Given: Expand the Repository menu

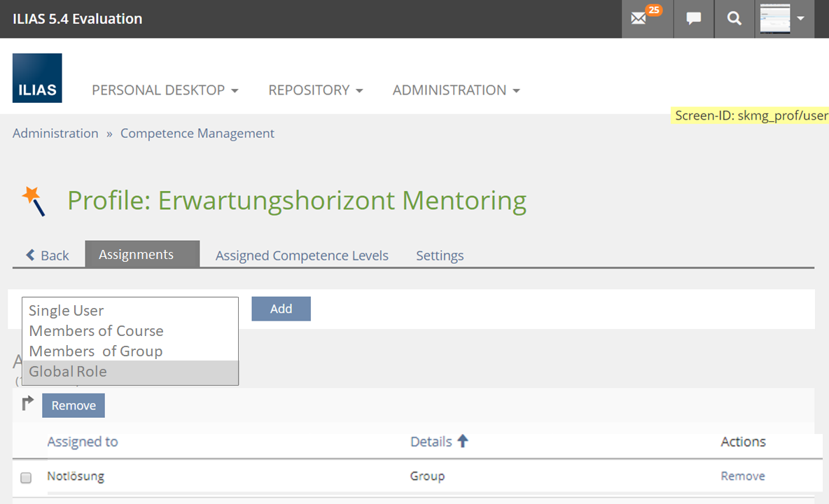Looking at the screenshot, I should coord(316,90).
